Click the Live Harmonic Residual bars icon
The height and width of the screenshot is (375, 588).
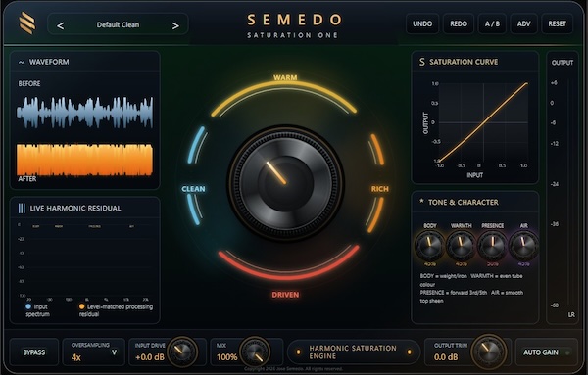click(x=22, y=208)
